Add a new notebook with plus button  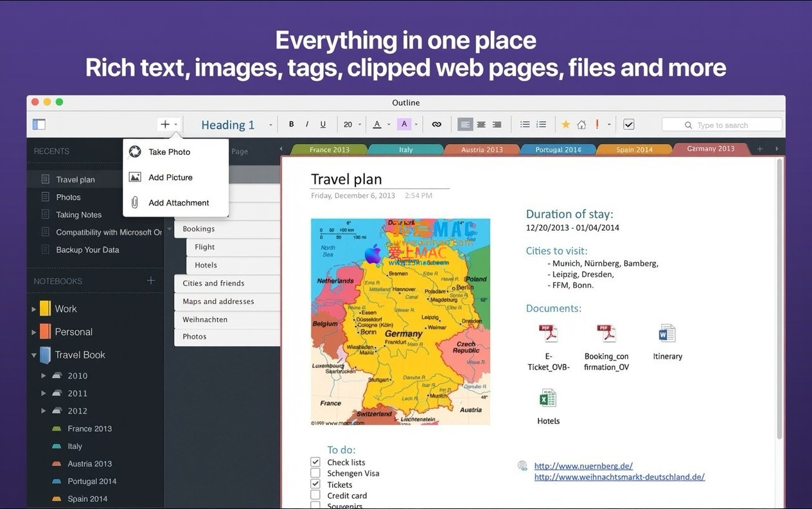(151, 281)
